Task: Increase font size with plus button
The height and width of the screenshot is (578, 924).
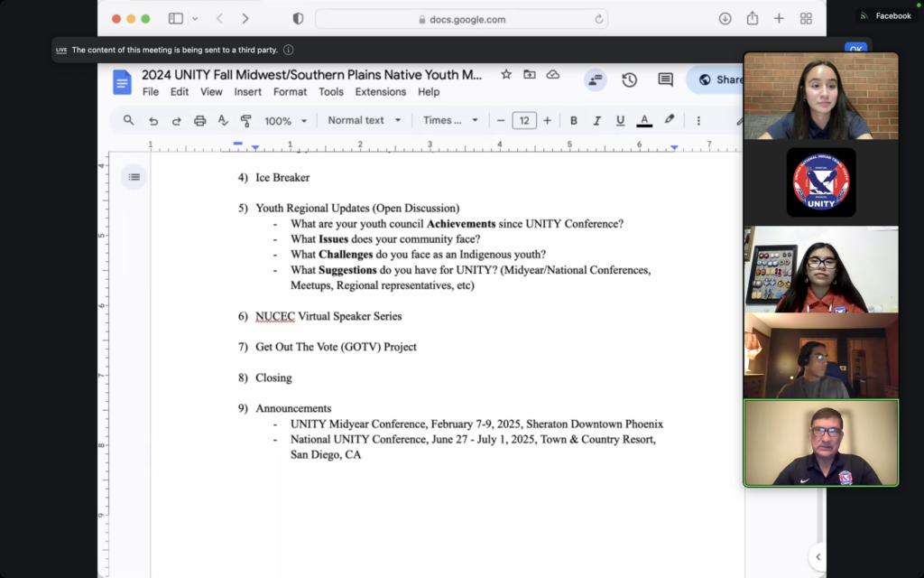Action: (x=547, y=120)
